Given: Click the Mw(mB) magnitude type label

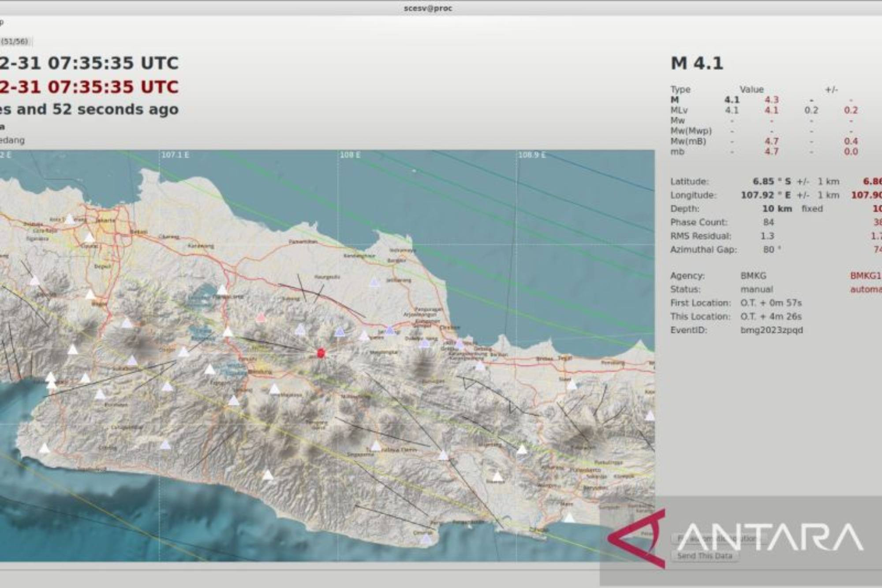Looking at the screenshot, I should pyautogui.click(x=688, y=141).
